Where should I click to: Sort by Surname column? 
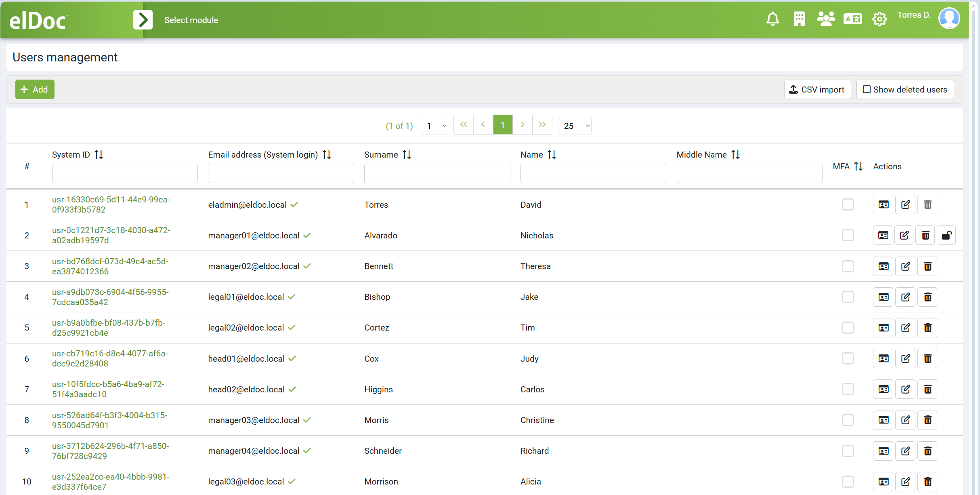407,154
